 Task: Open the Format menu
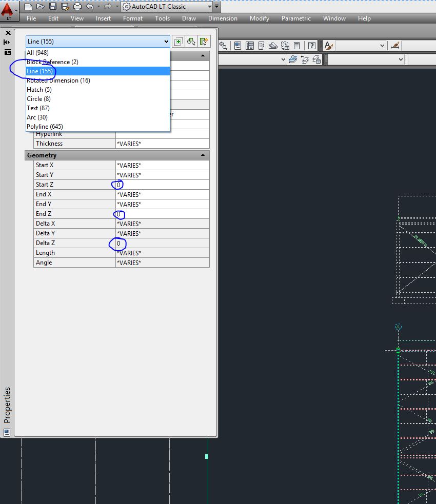(x=132, y=18)
